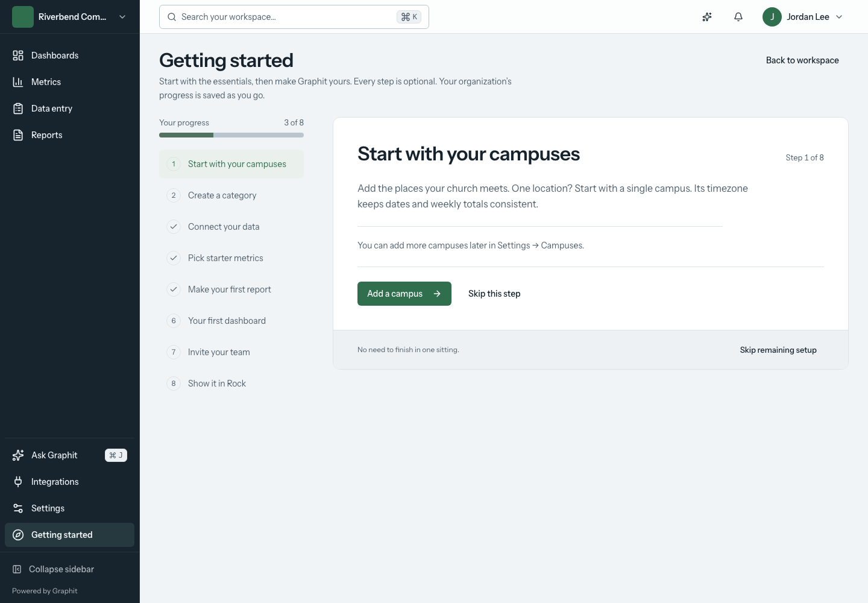Select the Your first dashboard step
The width and height of the screenshot is (868, 603).
coord(231,321)
